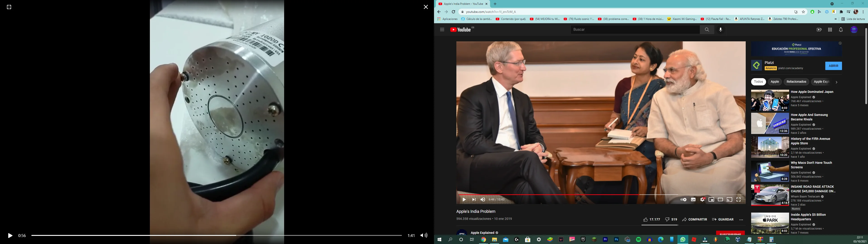Open the YouTube hamburger guide menu
Viewport: 868px width, 244px height.
click(442, 30)
